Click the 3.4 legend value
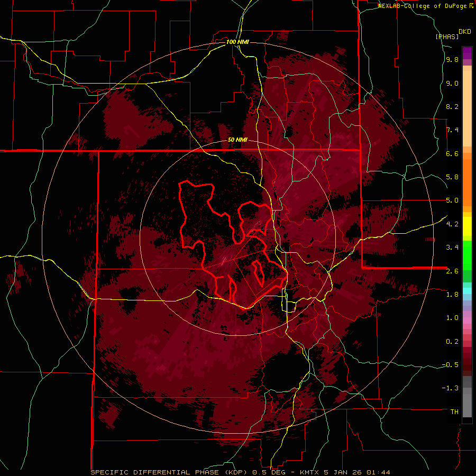 [452, 248]
